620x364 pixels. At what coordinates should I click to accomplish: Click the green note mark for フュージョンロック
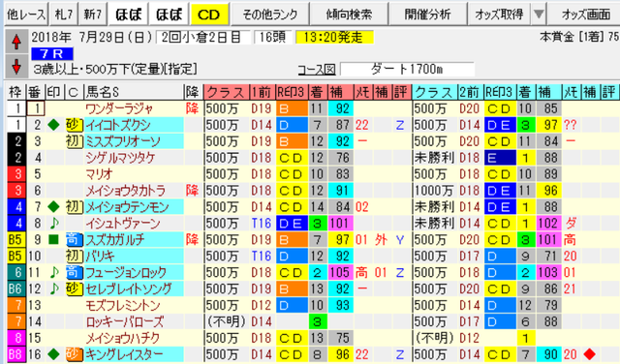(54, 272)
